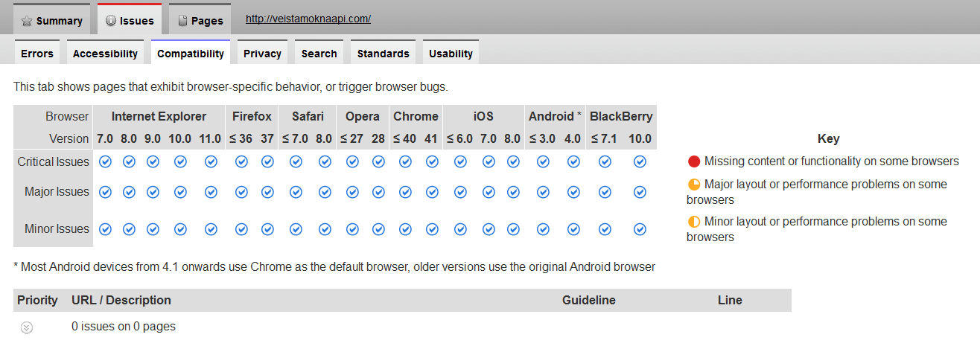Image resolution: width=980 pixels, height=349 pixels.
Task: Click the Critical Issues checkmark under Chrome 41
Action: point(430,161)
